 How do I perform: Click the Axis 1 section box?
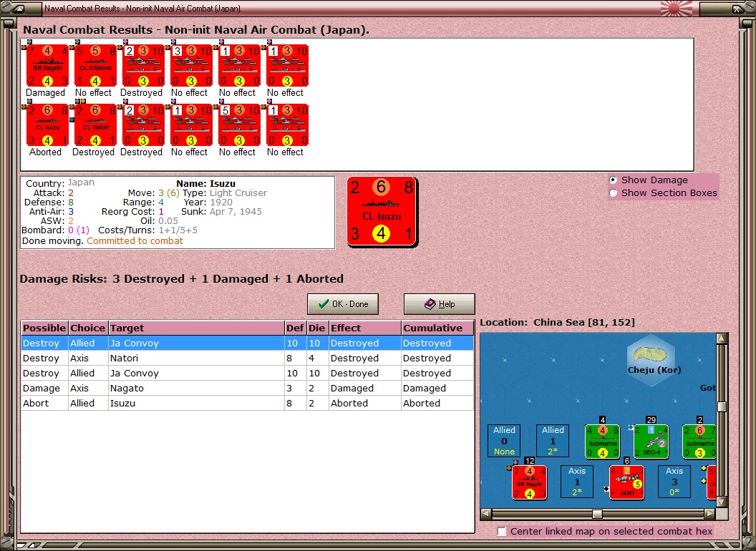click(577, 482)
